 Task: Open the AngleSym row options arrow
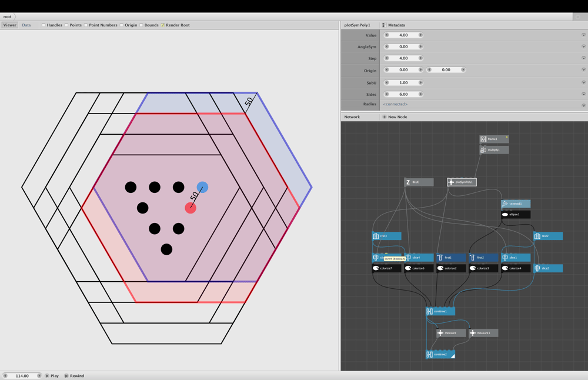coord(583,46)
